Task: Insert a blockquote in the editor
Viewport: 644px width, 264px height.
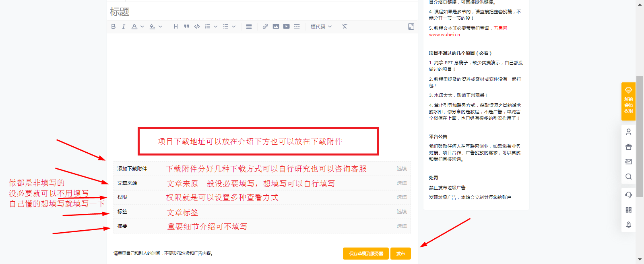Action: click(x=186, y=27)
